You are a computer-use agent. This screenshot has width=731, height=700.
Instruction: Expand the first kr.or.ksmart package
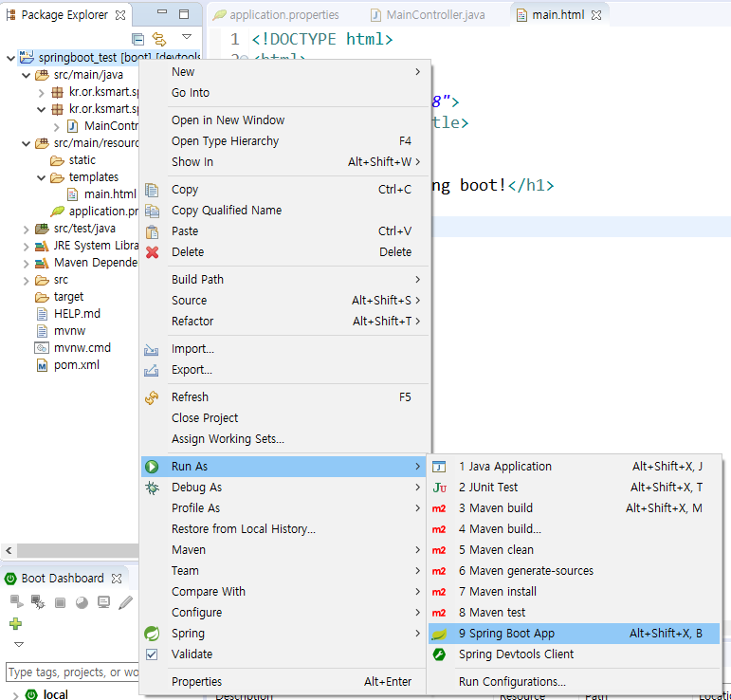[41, 93]
